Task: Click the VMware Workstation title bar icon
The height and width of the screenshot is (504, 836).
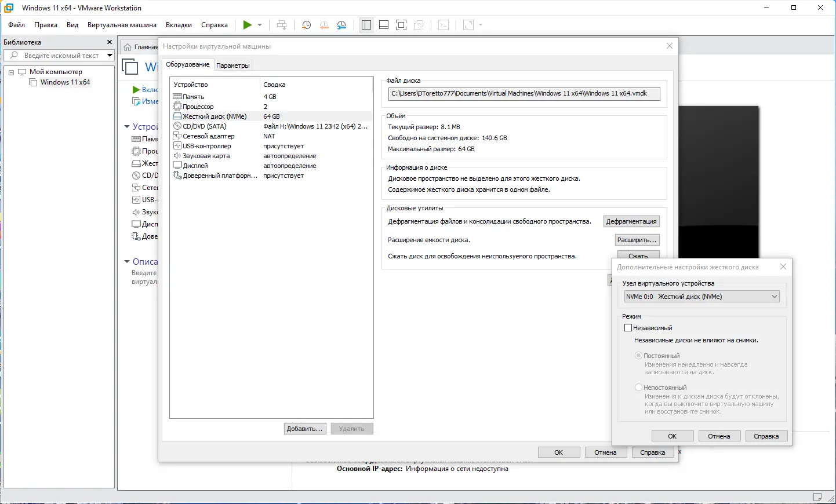Action: [x=9, y=8]
